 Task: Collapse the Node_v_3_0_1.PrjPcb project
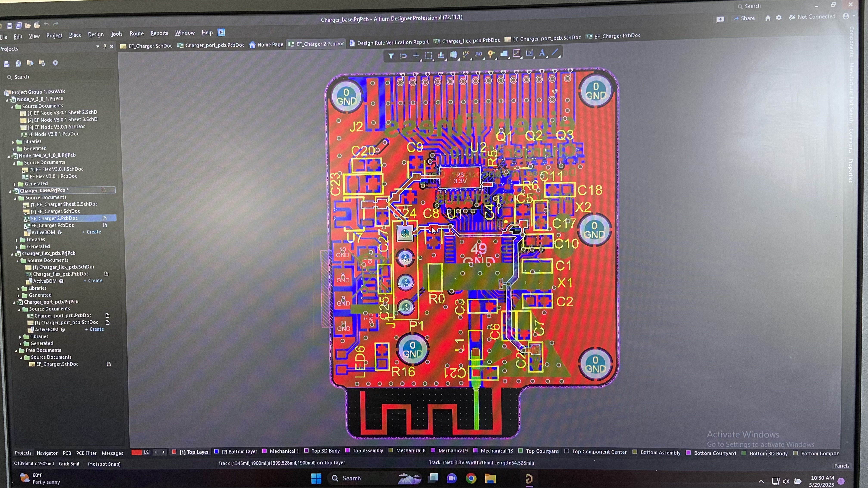[x=7, y=100]
